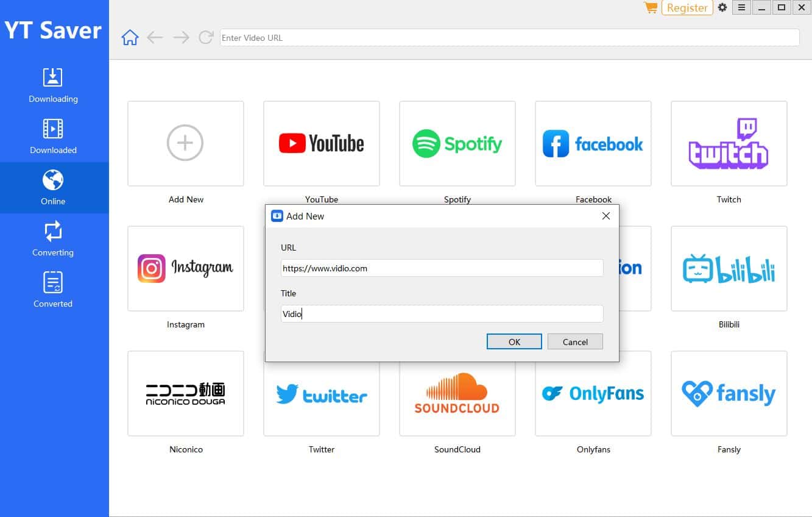Screen dimensions: 812x517
Task: Reload the page with refresh icon
Action: [207, 37]
